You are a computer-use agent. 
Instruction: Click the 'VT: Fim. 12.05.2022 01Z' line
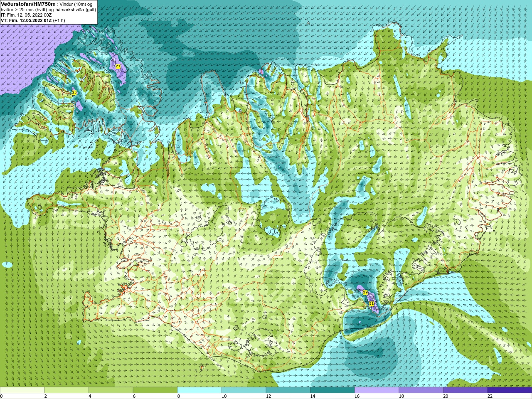tap(26, 20)
